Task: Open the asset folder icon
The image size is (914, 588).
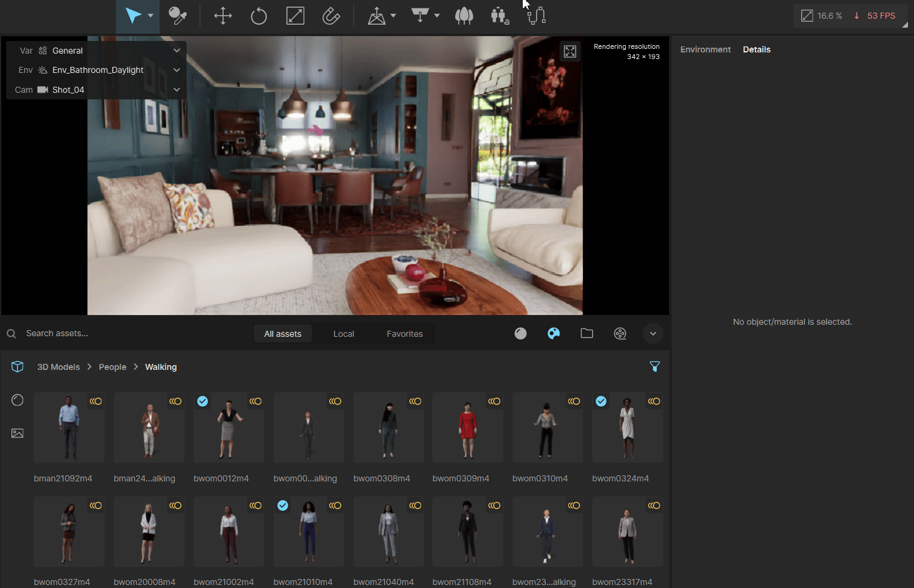Action: (587, 333)
